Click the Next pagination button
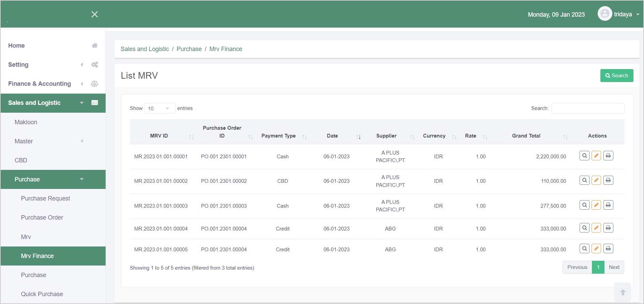This screenshot has height=304, width=644. tap(614, 267)
